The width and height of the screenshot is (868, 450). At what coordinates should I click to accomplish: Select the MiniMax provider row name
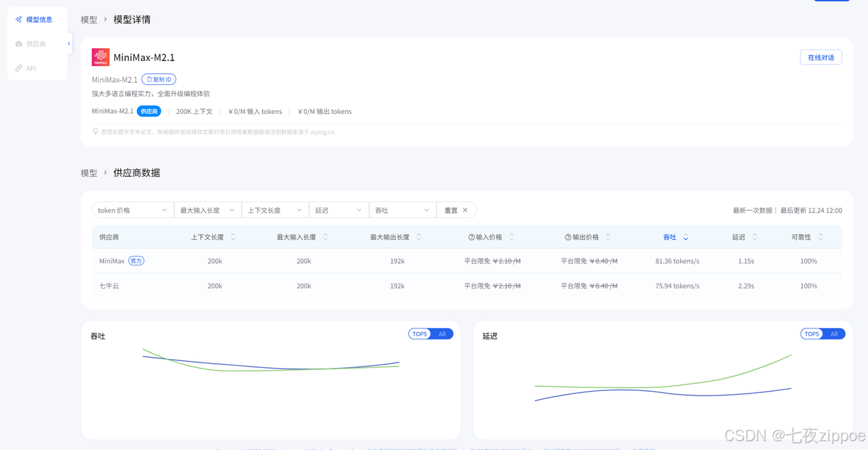point(112,261)
